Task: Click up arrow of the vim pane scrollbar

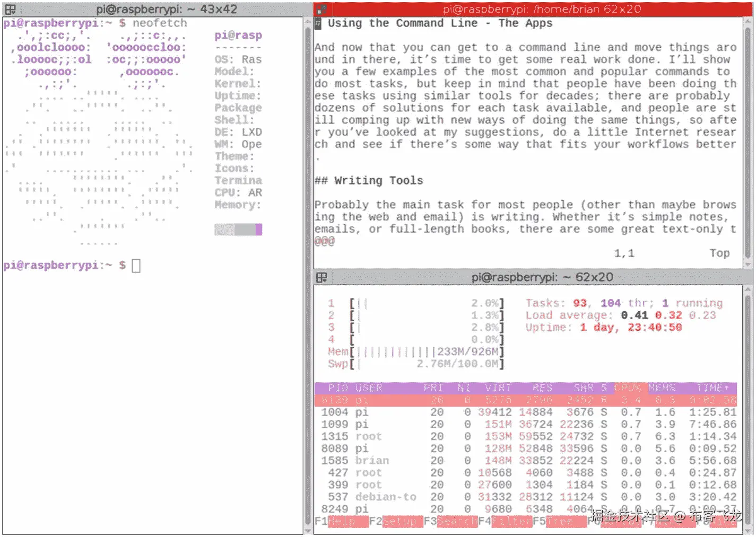Action: pyautogui.click(x=748, y=22)
